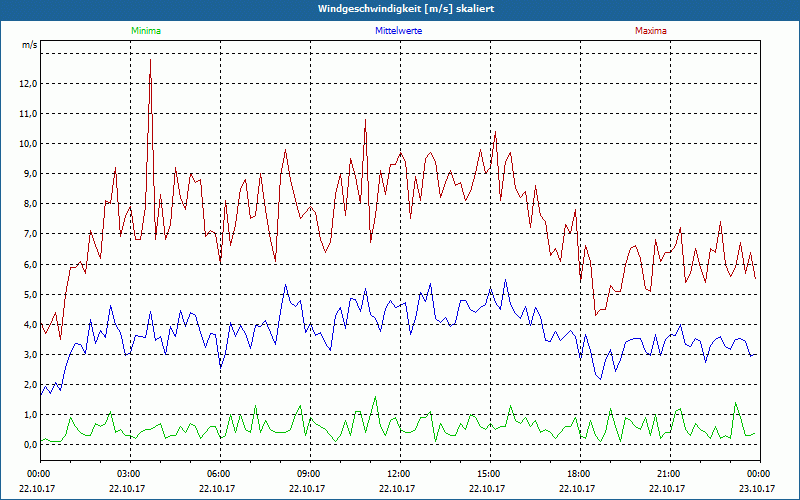The height and width of the screenshot is (500, 800).
Task: Click the chart title 'Windgeschwindigkeit [m/s] skaliert'
Action: click(406, 9)
